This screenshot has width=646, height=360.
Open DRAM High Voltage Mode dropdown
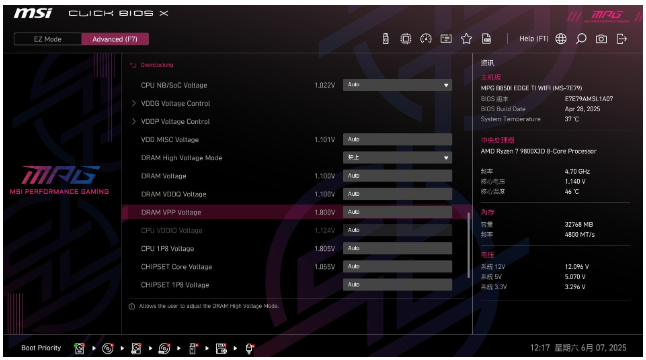397,157
